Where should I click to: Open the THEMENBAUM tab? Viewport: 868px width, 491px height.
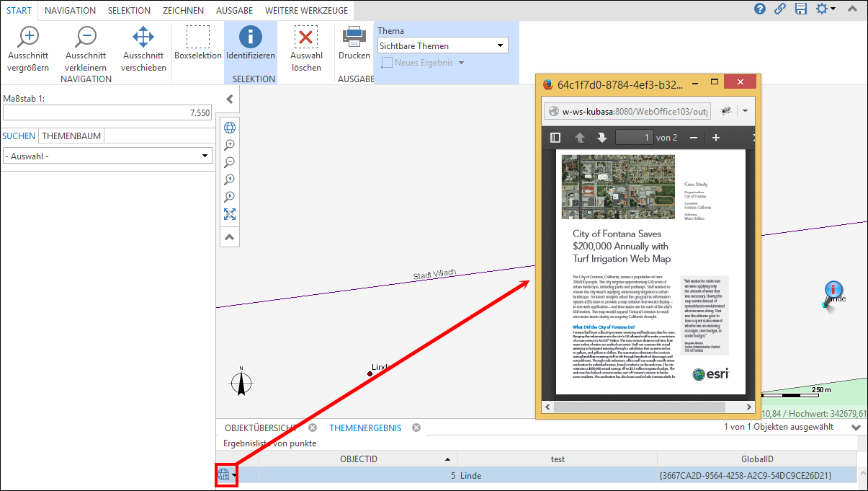[72, 136]
